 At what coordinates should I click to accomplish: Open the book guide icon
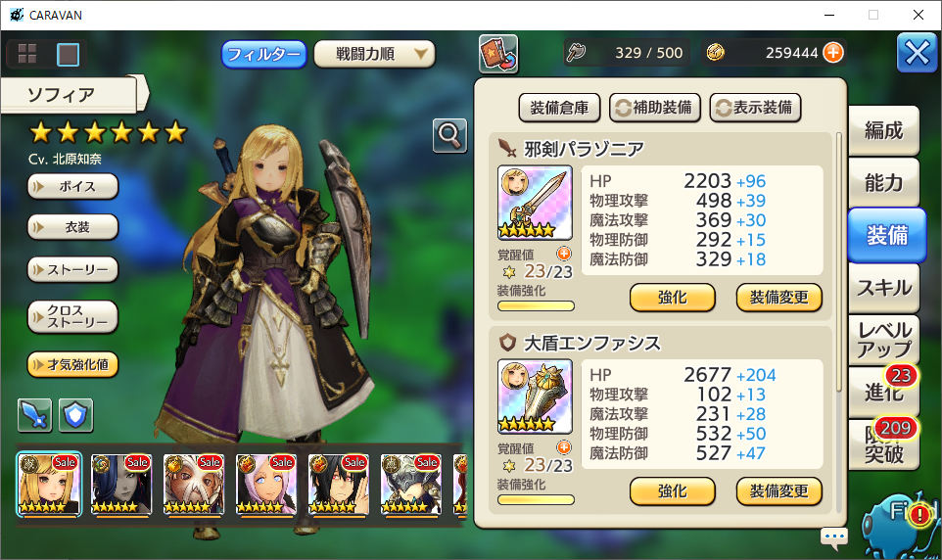click(x=498, y=54)
